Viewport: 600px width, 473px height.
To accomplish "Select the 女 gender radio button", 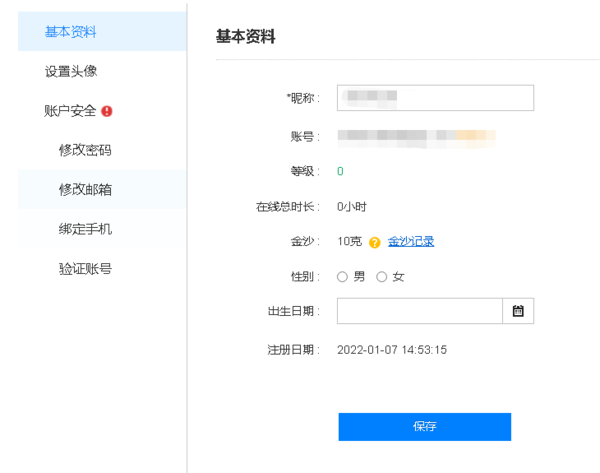I will click(381, 277).
